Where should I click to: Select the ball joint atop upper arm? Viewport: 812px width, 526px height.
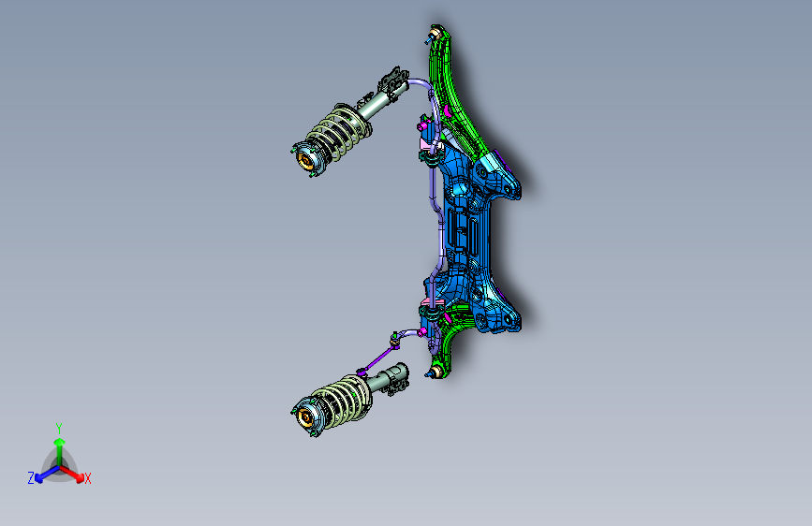click(x=433, y=36)
